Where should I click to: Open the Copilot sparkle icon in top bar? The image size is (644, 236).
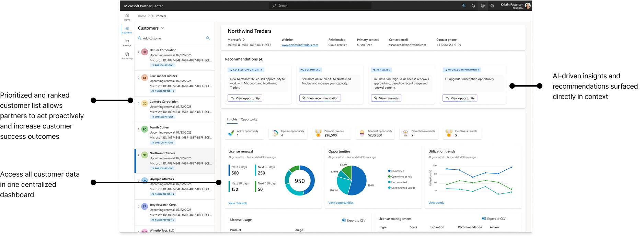pos(463,5)
